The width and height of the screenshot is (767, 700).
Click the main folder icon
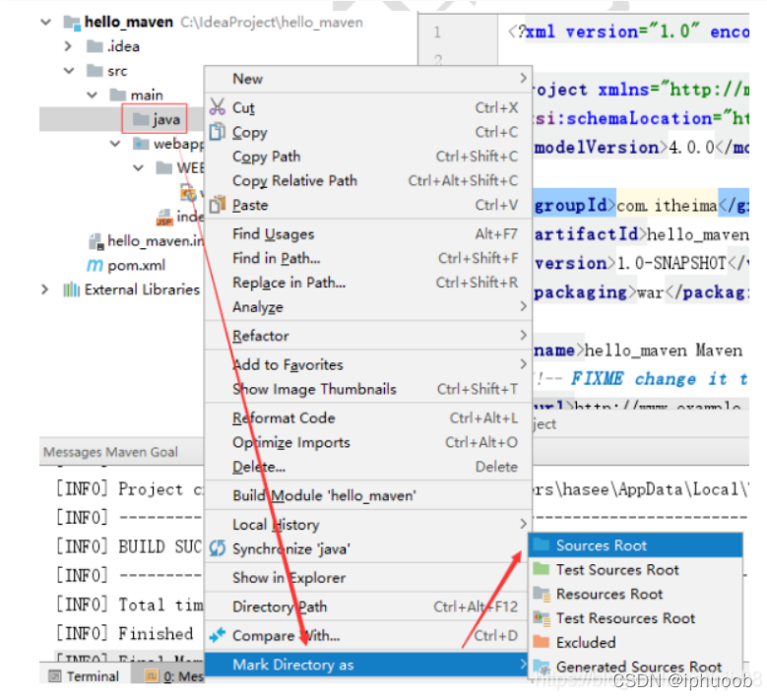(118, 95)
